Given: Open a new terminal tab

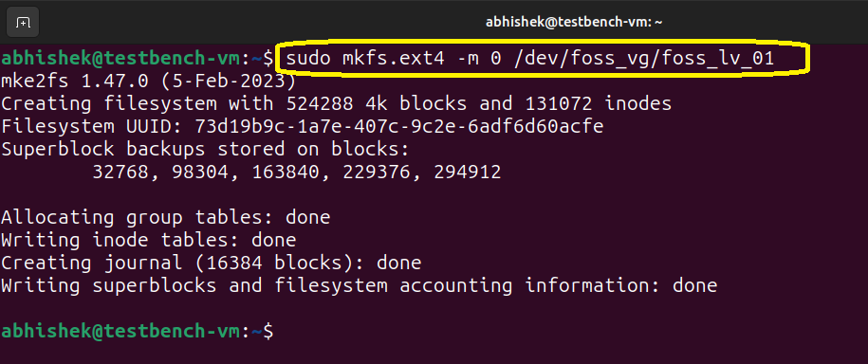Looking at the screenshot, I should [x=22, y=22].
